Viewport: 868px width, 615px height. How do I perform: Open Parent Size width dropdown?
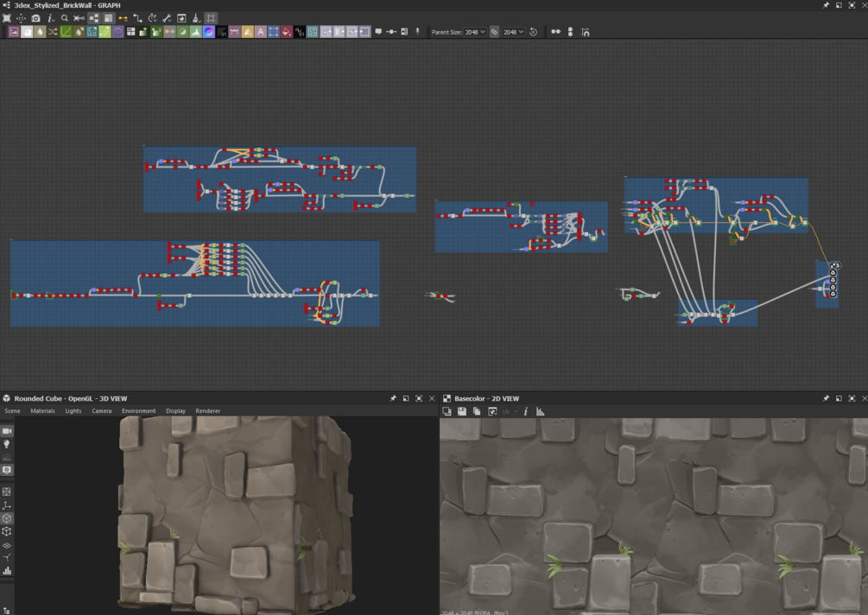[475, 32]
